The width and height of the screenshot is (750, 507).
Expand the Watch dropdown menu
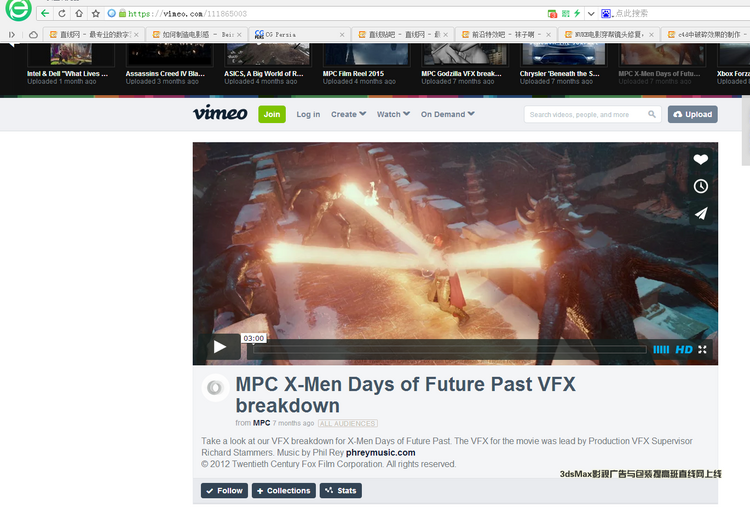(393, 114)
